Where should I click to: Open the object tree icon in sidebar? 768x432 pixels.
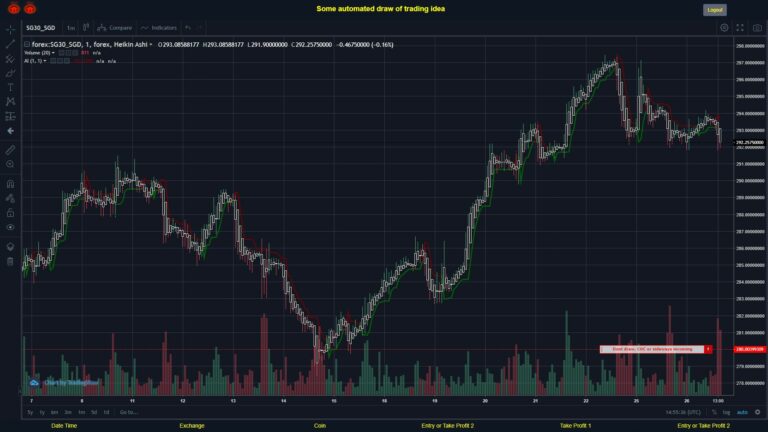pyautogui.click(x=10, y=246)
